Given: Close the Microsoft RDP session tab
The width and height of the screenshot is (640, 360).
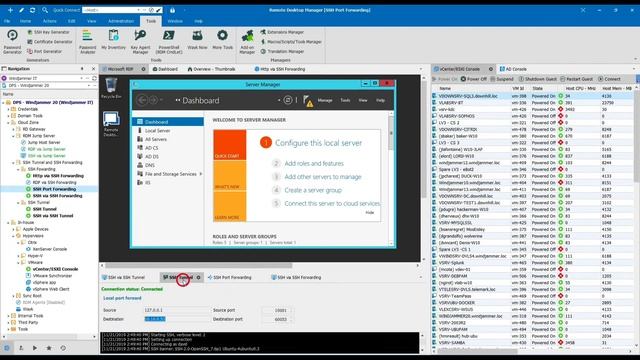Looking at the screenshot, I should (x=143, y=69).
